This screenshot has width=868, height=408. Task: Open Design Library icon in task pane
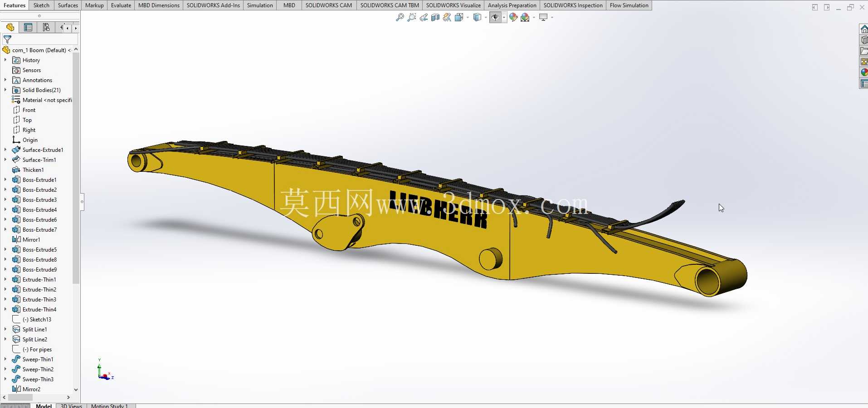pyautogui.click(x=864, y=40)
